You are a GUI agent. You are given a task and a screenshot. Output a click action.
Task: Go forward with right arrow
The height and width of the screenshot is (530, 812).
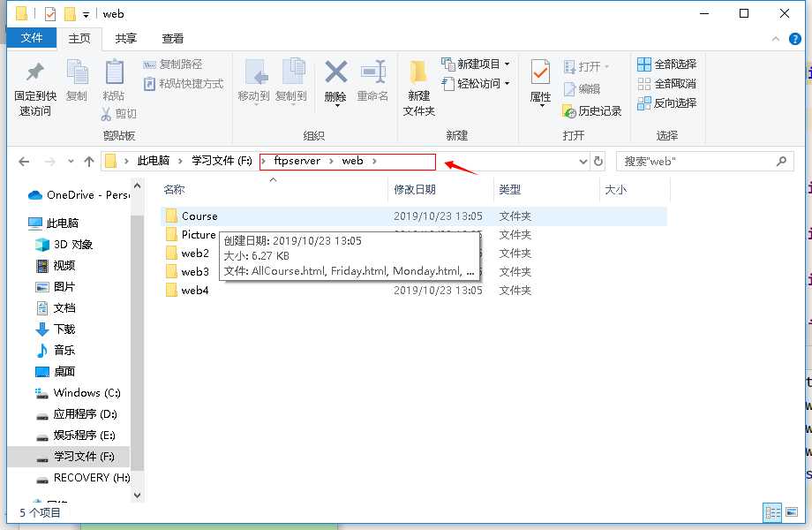click(49, 162)
